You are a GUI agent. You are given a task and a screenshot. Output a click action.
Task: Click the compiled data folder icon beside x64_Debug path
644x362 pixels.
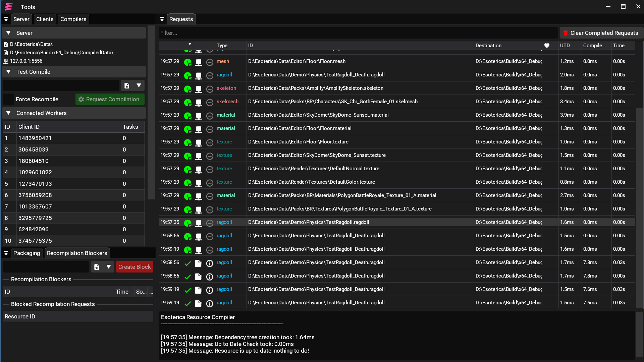click(6, 53)
